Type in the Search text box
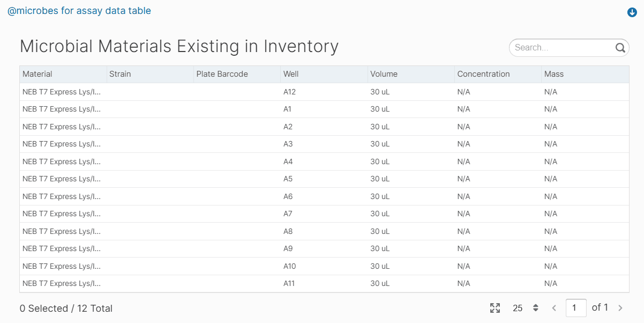Viewport: 644px width, 323px height. 563,48
